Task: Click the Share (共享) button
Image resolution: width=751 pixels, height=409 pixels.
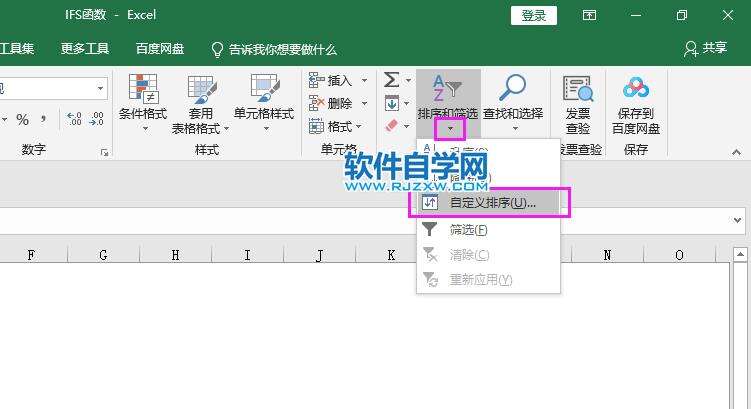Action: click(705, 48)
